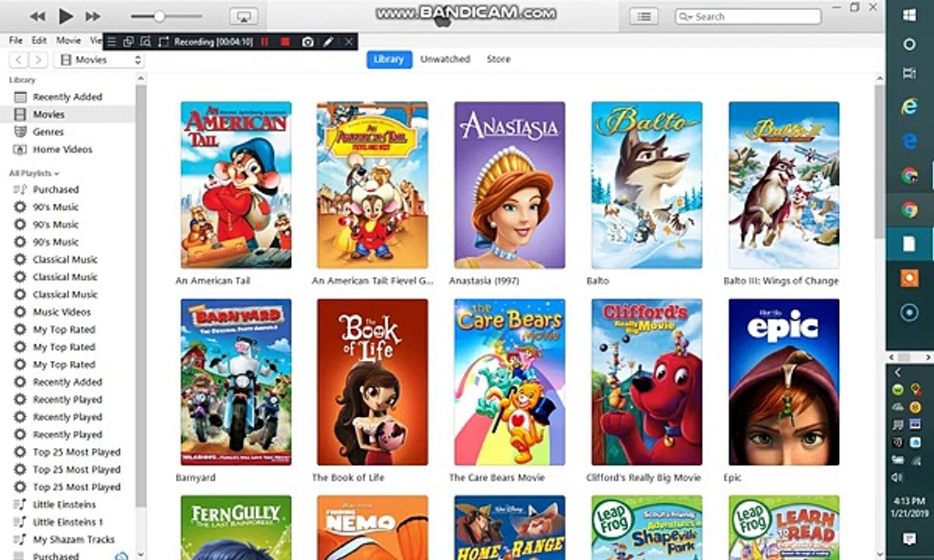Select the Fievel Goes West poster
Screen dimensions: 934x560
pos(372,185)
